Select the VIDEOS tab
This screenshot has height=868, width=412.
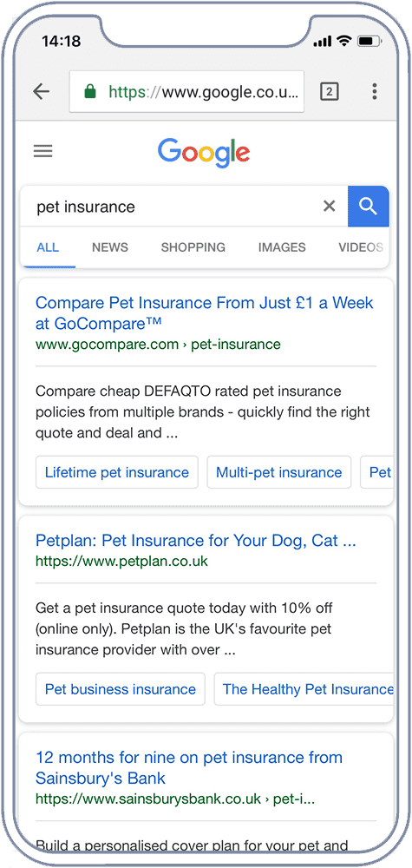coord(361,247)
